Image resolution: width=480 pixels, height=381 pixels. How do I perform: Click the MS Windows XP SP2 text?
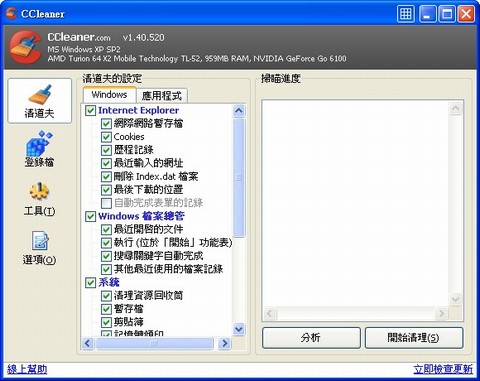(84, 49)
